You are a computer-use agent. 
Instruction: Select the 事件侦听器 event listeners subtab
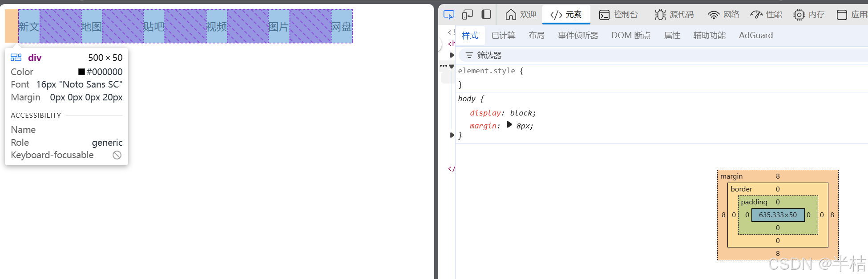coord(578,36)
